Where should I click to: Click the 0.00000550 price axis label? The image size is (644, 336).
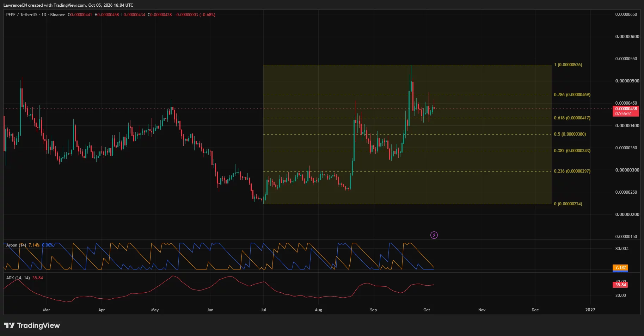coord(626,59)
